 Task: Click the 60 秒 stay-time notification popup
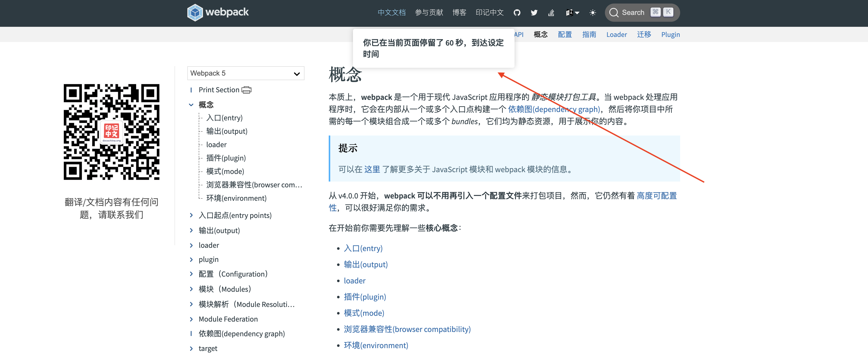433,48
